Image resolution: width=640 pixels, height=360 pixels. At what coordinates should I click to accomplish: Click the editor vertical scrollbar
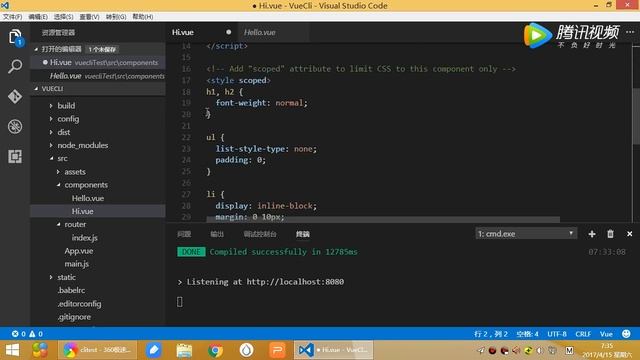pyautogui.click(x=636, y=116)
